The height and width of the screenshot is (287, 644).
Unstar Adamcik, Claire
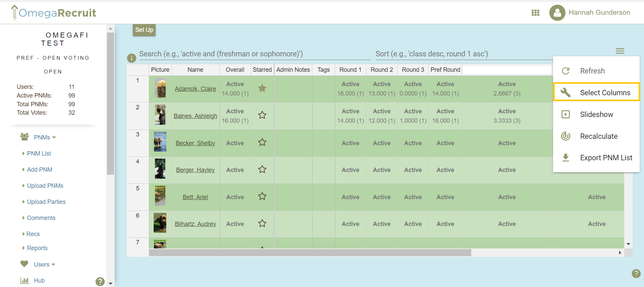coord(262,88)
